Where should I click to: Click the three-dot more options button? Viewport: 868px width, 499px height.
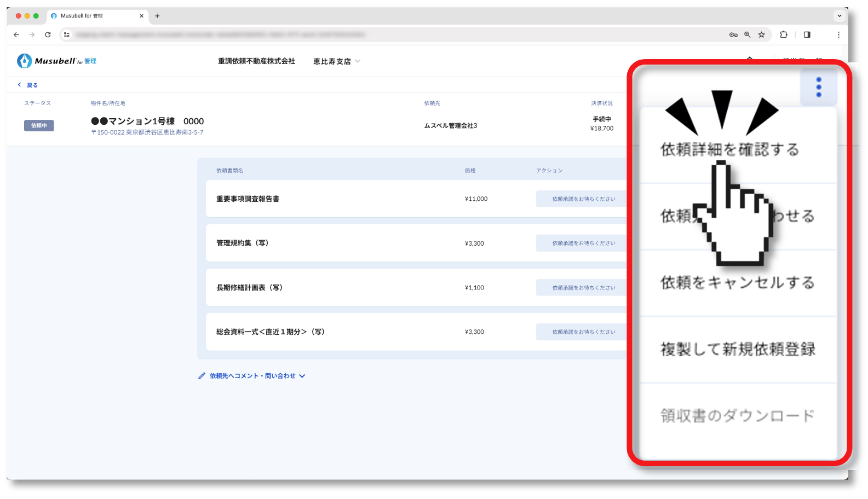click(x=818, y=87)
